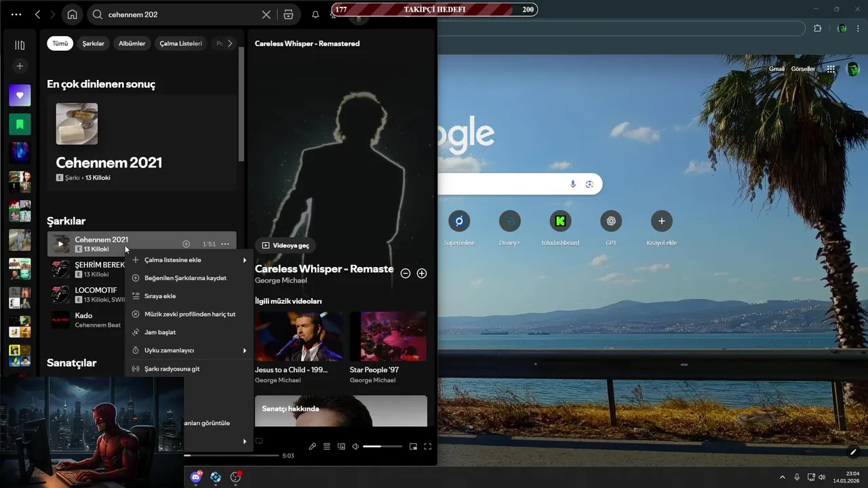This screenshot has width=868, height=488.
Task: Click the Your Library icon in the sidebar
Action: [20, 45]
